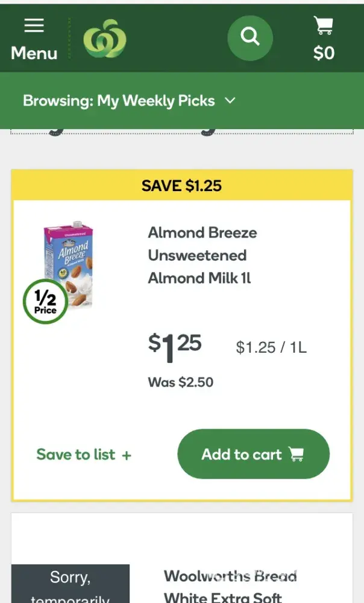Click the plus icon beside Save to list
This screenshot has width=364, height=603.
click(x=127, y=455)
